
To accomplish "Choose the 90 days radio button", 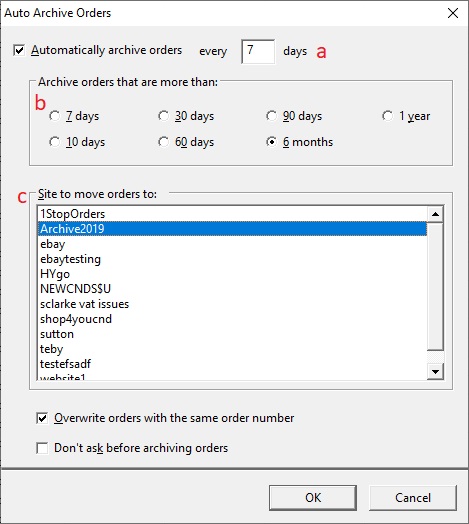I will point(271,116).
